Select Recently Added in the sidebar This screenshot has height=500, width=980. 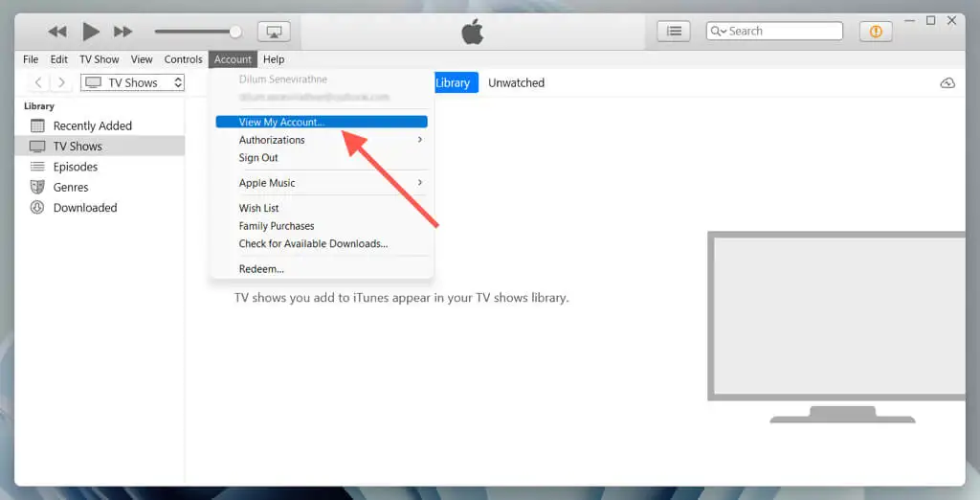100,125
